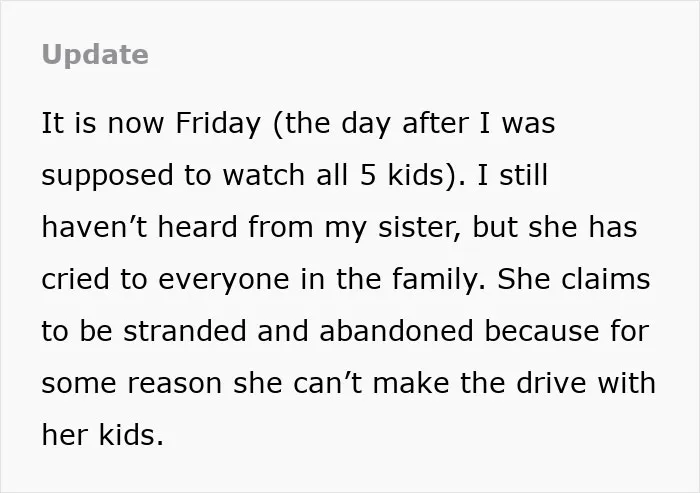
Task: Click "her kids." on the last line
Action: [103, 435]
